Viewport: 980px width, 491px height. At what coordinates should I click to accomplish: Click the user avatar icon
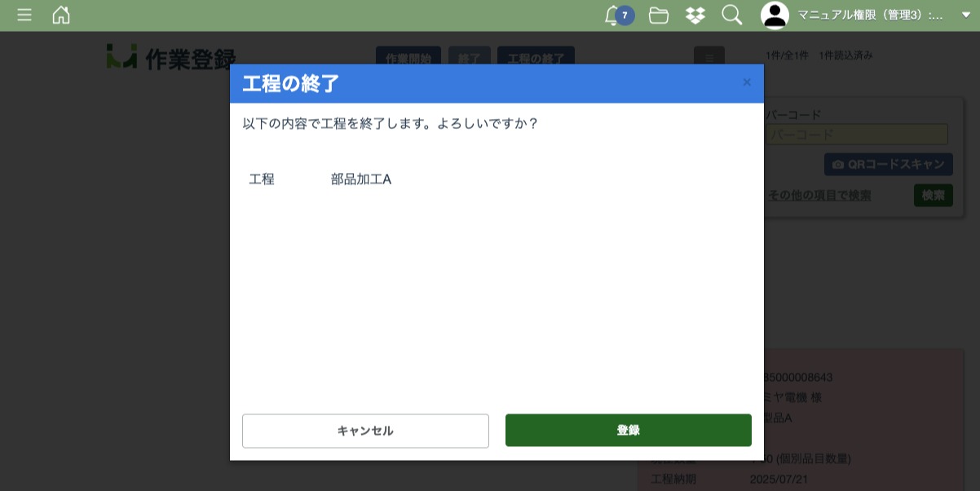click(775, 15)
